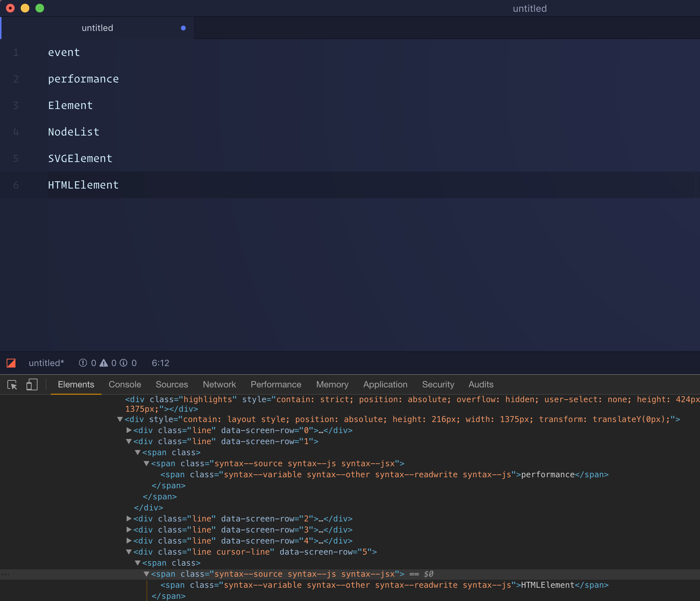
Task: Click gutter line number 1
Action: [16, 52]
